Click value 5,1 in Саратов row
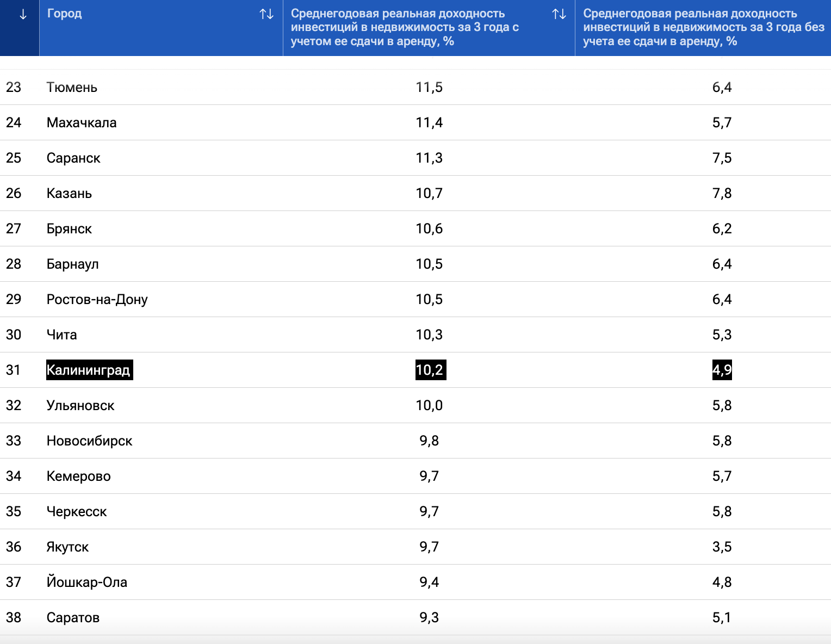 coord(722,618)
